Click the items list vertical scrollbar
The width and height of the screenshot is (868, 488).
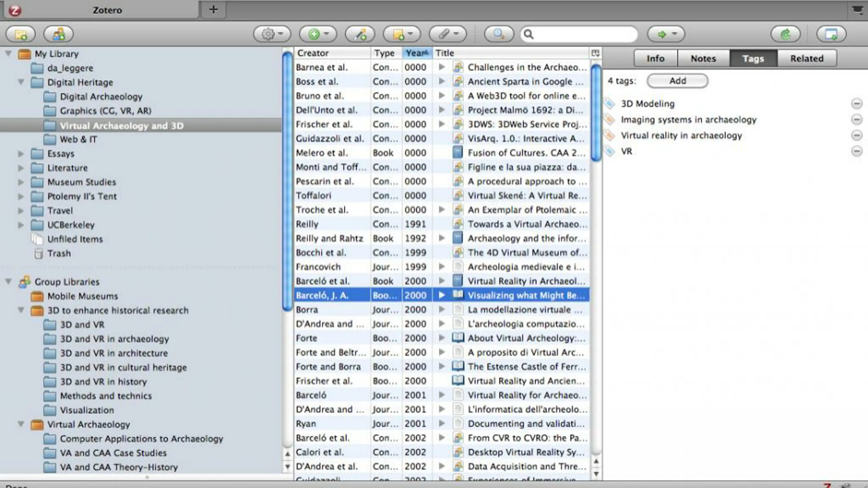(x=596, y=113)
